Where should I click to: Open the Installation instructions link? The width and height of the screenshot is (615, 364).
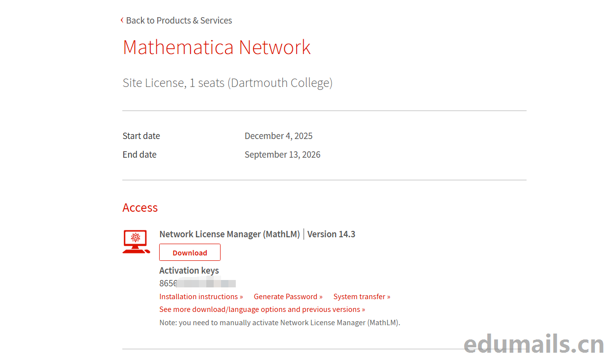click(201, 297)
